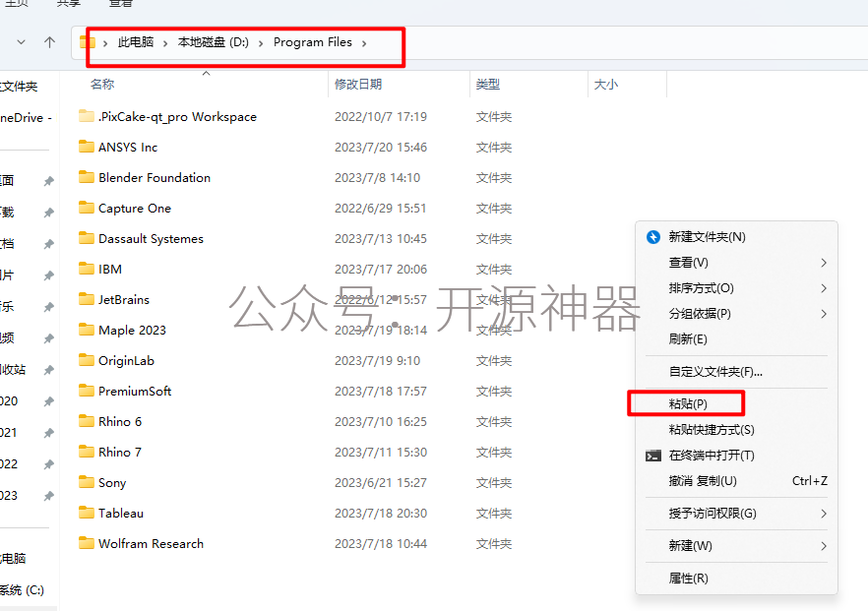Viewport: 868px width, 611px height.
Task: Select Dassault Systemes folder icon
Action: pyautogui.click(x=87, y=238)
